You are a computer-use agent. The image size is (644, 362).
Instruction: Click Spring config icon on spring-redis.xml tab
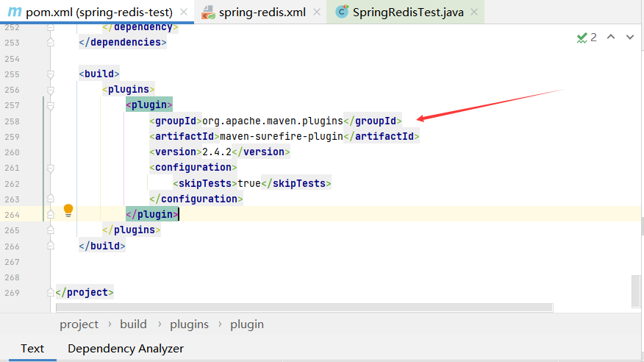[208, 13]
